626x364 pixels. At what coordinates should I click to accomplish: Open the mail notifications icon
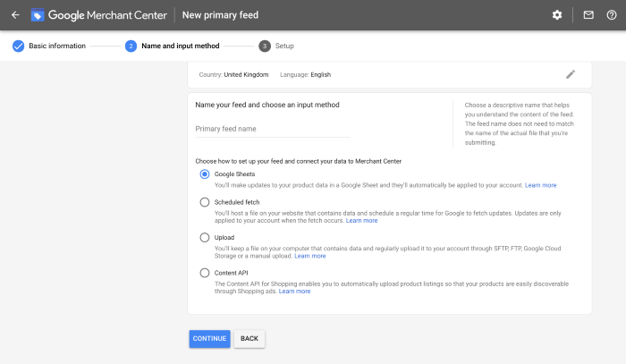tap(588, 15)
